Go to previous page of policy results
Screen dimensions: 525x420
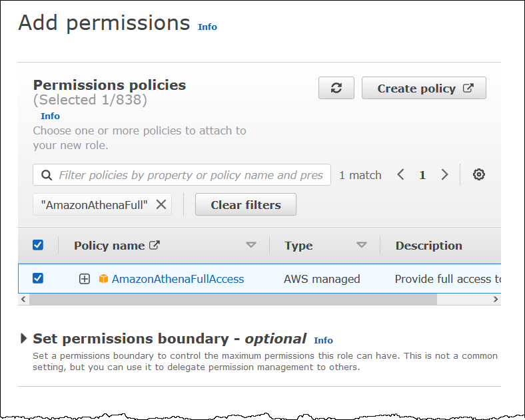(x=401, y=175)
